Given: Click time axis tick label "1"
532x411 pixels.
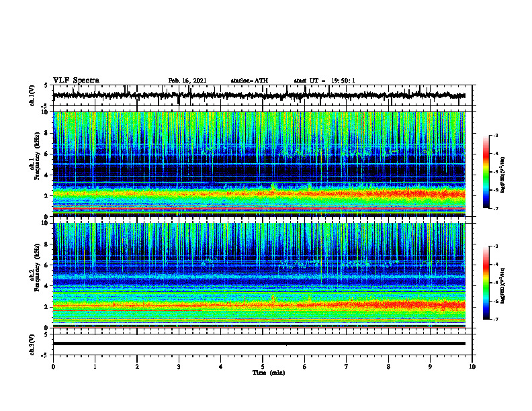Looking at the screenshot, I should pos(95,367).
